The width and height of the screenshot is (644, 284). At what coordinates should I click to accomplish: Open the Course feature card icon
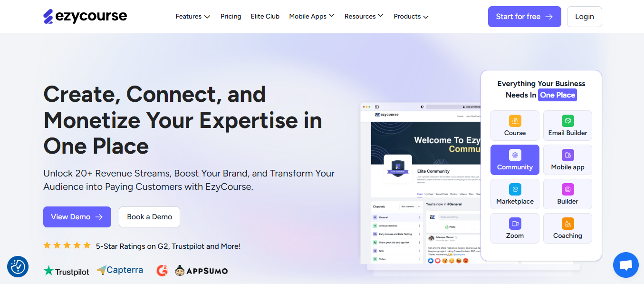pyautogui.click(x=515, y=121)
